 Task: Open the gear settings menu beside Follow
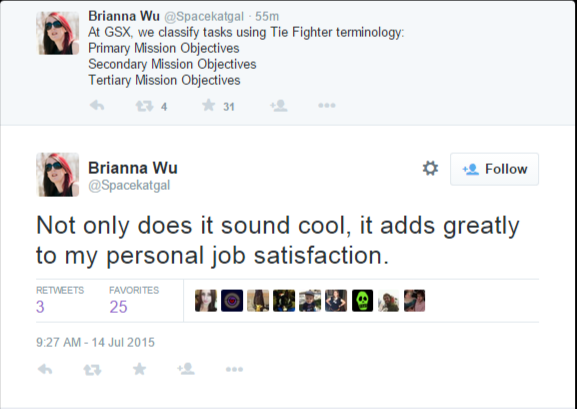tap(430, 169)
